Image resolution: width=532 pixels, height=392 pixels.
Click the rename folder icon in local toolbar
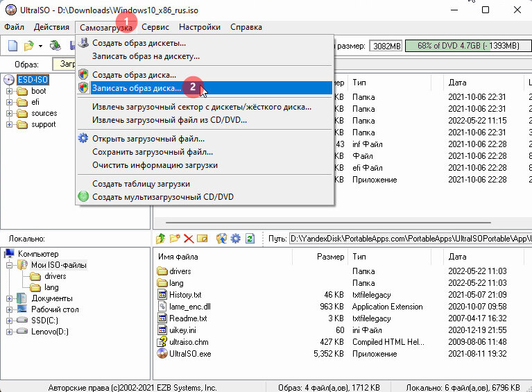click(203, 239)
